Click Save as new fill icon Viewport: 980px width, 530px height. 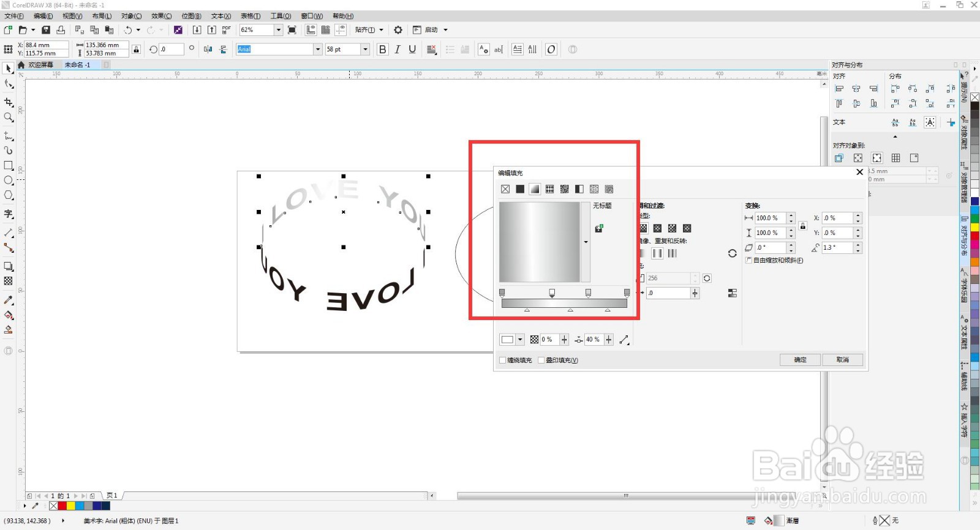[599, 228]
